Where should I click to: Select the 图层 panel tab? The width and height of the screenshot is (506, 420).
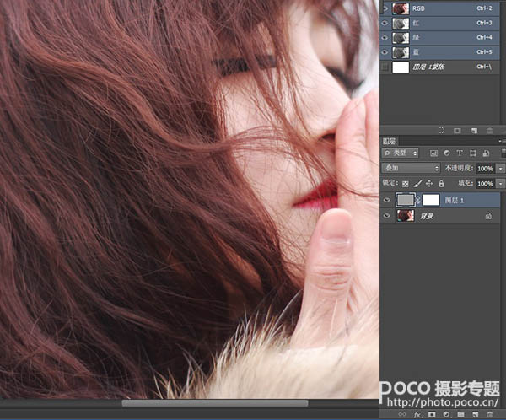[390, 141]
